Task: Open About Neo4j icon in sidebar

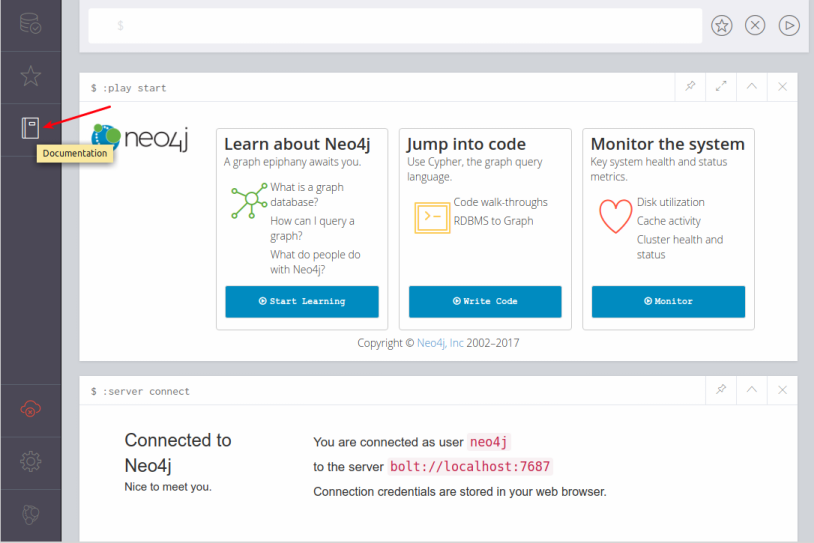Action: click(x=31, y=514)
